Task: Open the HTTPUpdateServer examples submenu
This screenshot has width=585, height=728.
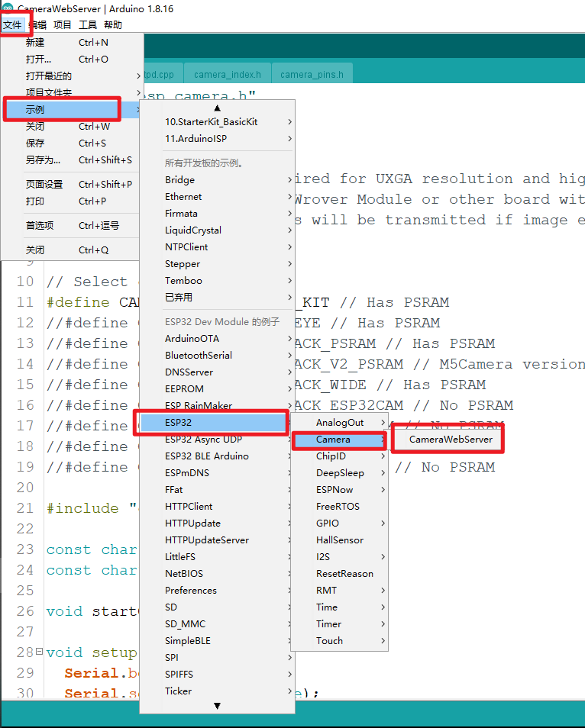Action: click(x=217, y=540)
